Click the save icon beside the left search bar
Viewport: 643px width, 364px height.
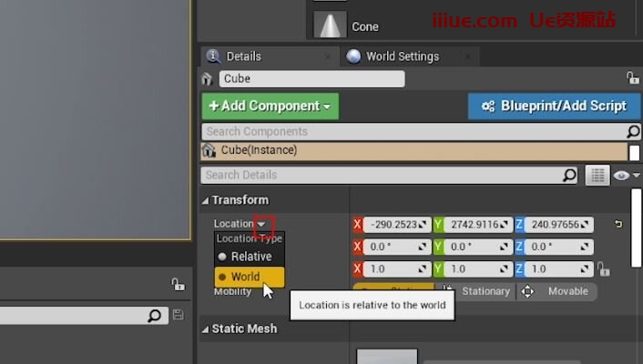[x=178, y=315]
